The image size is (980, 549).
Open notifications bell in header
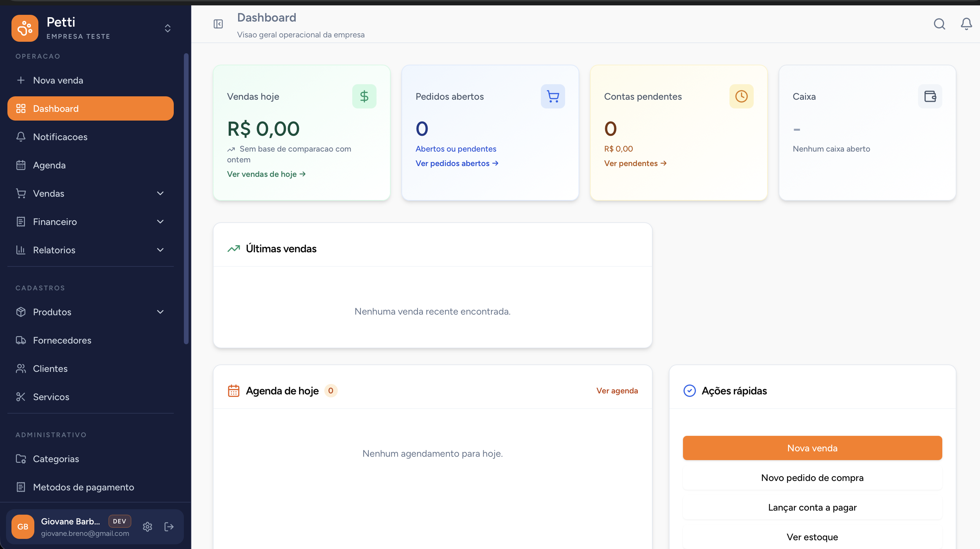[966, 24]
